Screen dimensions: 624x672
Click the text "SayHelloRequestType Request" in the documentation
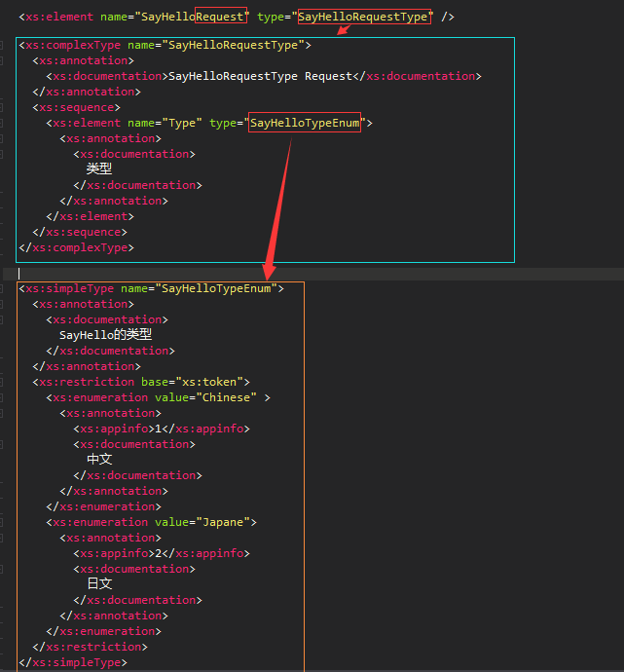[260, 76]
